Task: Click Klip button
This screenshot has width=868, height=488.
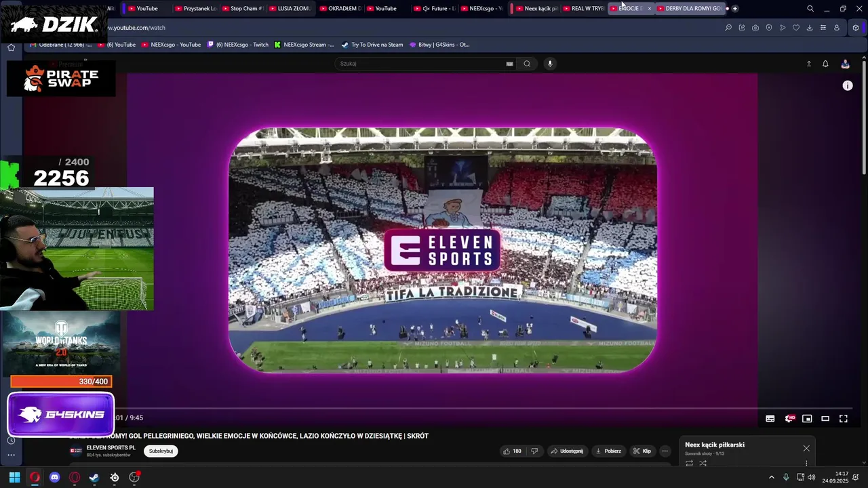Action: coord(642,451)
